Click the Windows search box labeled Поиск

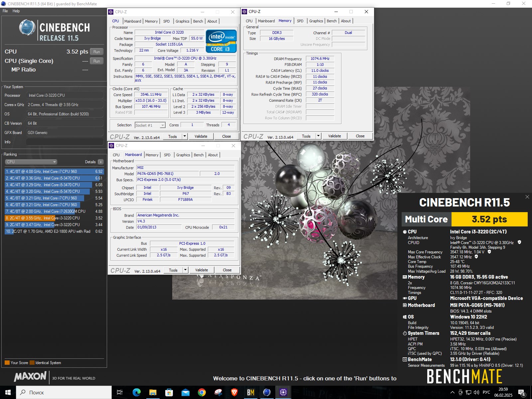click(64, 392)
